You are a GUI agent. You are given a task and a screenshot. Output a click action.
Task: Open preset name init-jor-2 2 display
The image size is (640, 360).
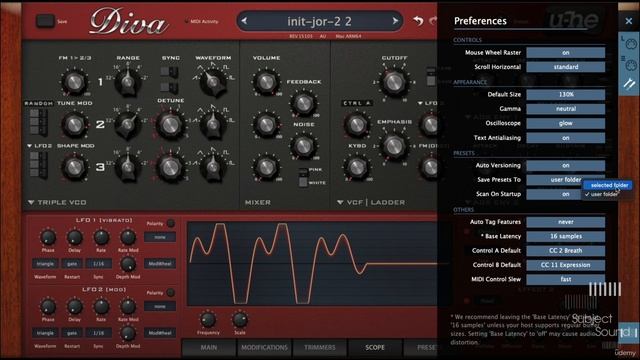[x=319, y=21]
